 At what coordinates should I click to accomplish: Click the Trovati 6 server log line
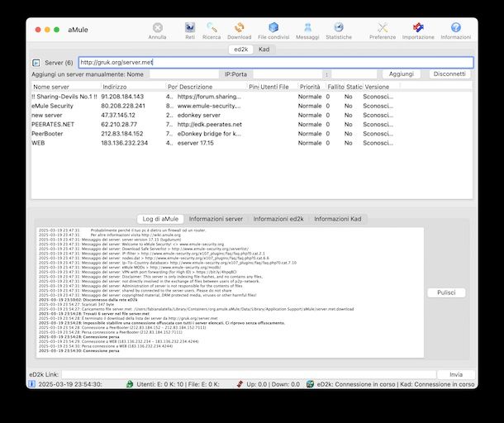click(x=94, y=313)
